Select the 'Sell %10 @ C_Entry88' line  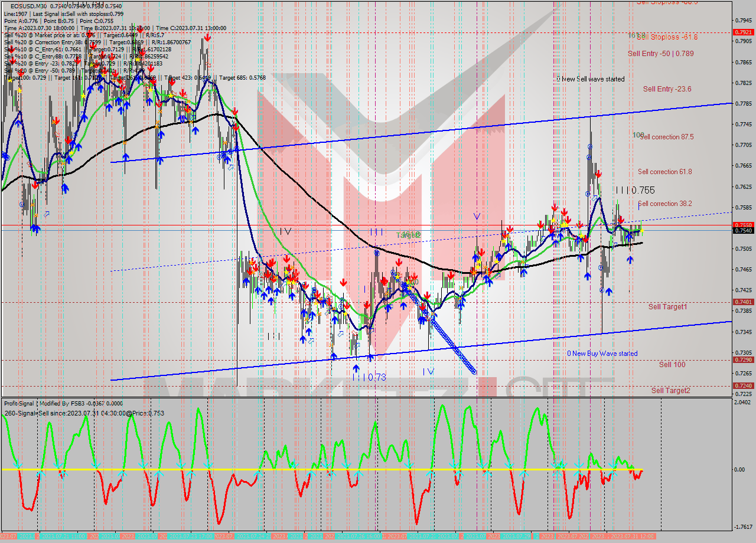[86, 56]
